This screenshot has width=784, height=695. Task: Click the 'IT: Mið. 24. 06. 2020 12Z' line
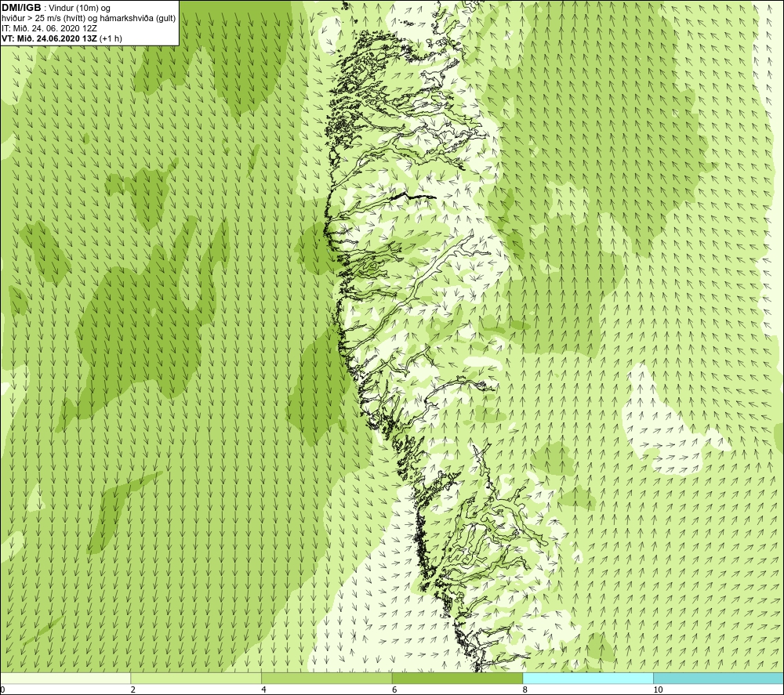coord(49,28)
